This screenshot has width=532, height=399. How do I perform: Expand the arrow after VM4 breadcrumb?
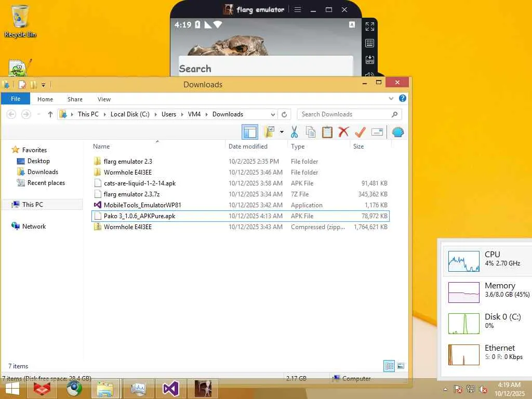tap(207, 114)
